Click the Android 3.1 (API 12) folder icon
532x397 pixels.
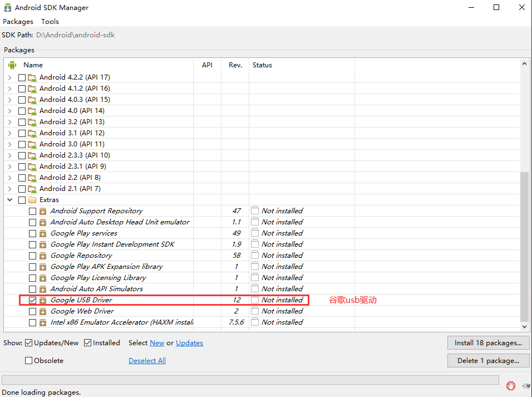coord(32,134)
